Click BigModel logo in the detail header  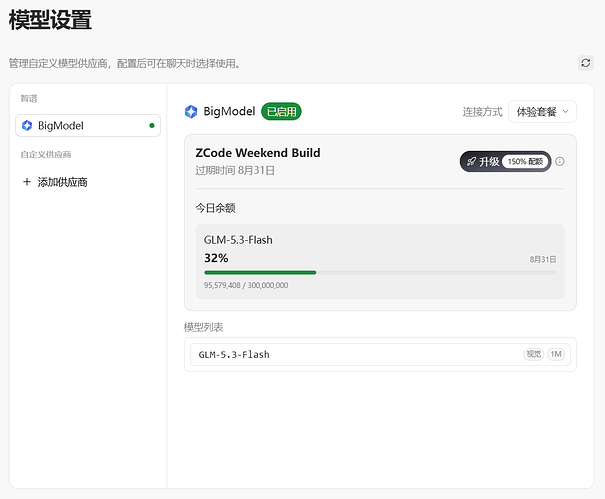pos(191,112)
